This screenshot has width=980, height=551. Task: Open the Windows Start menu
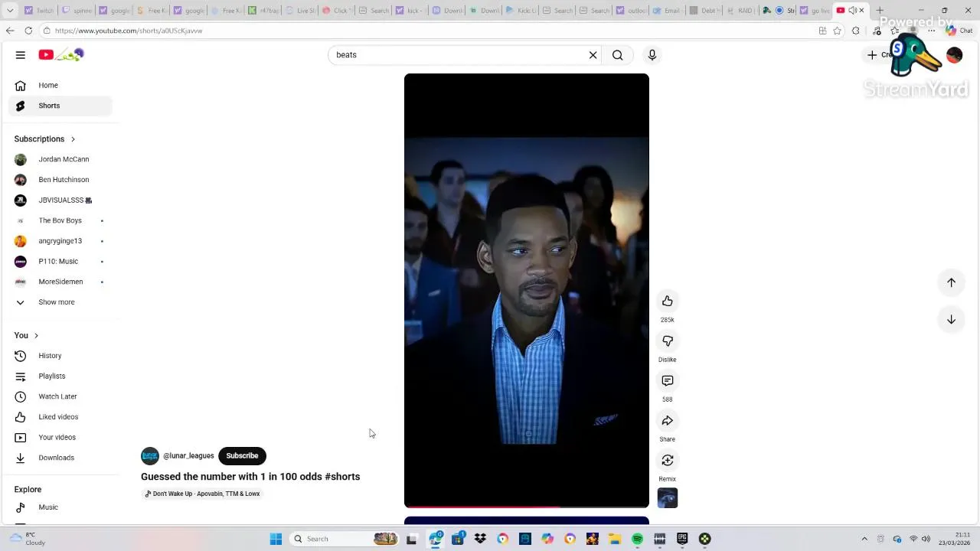coord(276,539)
